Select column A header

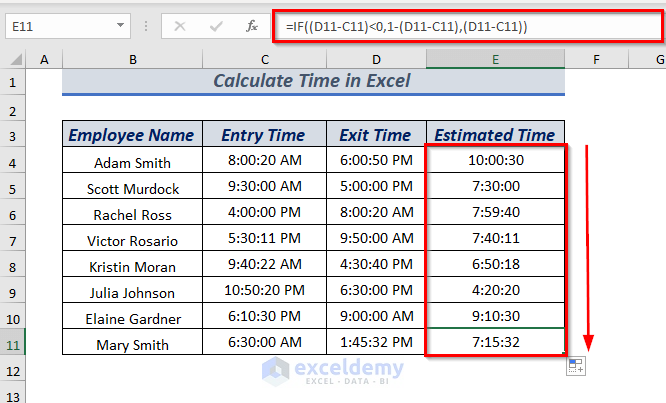point(44,59)
